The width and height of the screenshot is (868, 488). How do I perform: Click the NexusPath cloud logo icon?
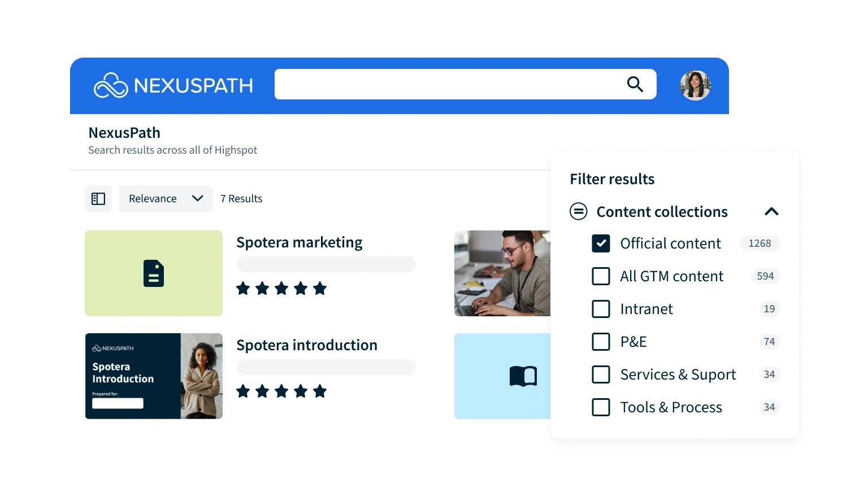(x=111, y=85)
